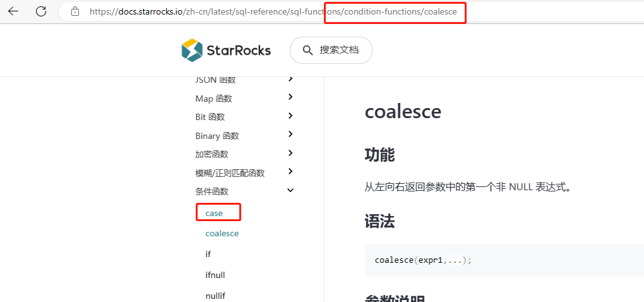Open the 搜索文档 search field
The image size is (644, 302).
338,51
